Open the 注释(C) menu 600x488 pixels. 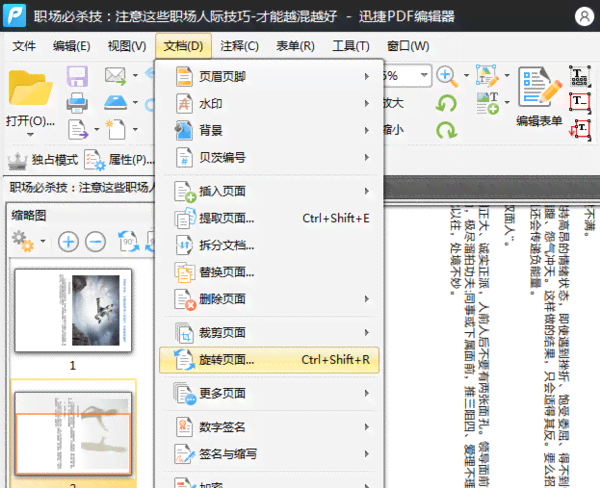(x=239, y=46)
